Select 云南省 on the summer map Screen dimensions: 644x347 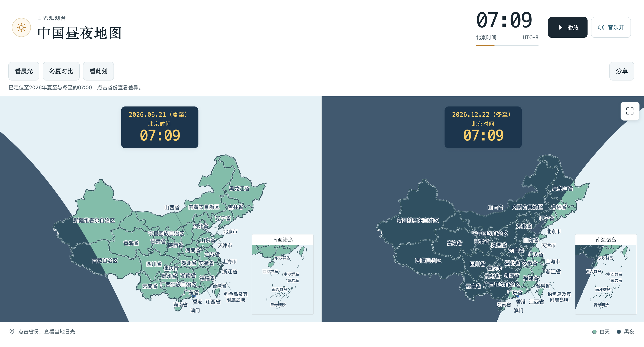click(150, 286)
